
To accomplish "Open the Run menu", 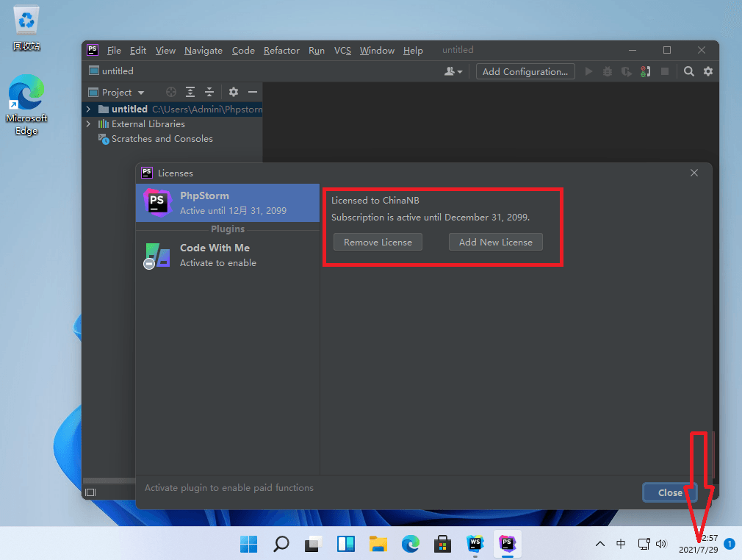I will 317,50.
